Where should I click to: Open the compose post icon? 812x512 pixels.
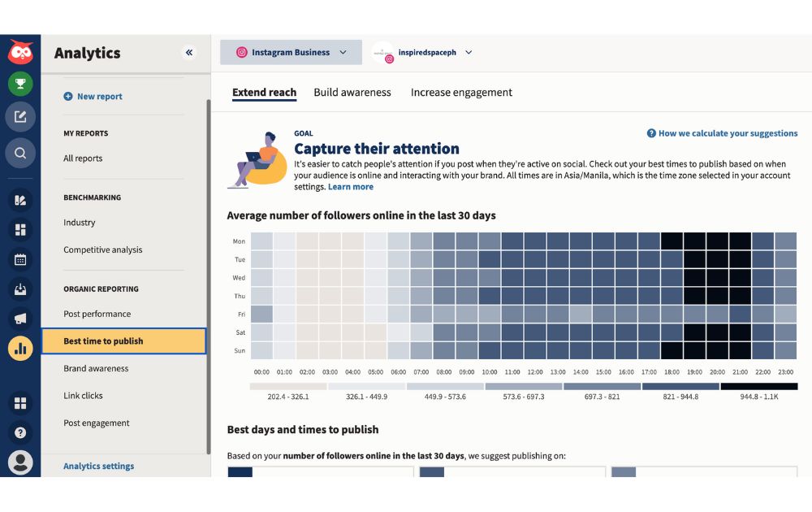coord(20,117)
